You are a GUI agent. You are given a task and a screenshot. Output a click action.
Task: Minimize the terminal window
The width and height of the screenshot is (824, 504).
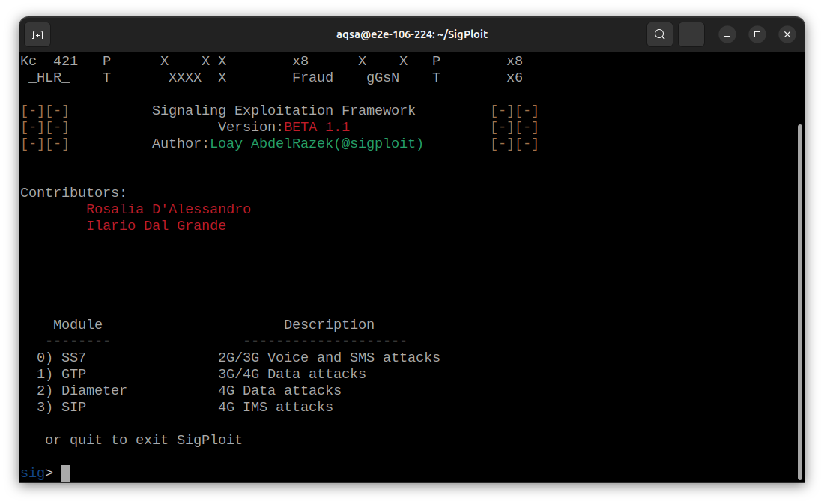click(x=727, y=34)
